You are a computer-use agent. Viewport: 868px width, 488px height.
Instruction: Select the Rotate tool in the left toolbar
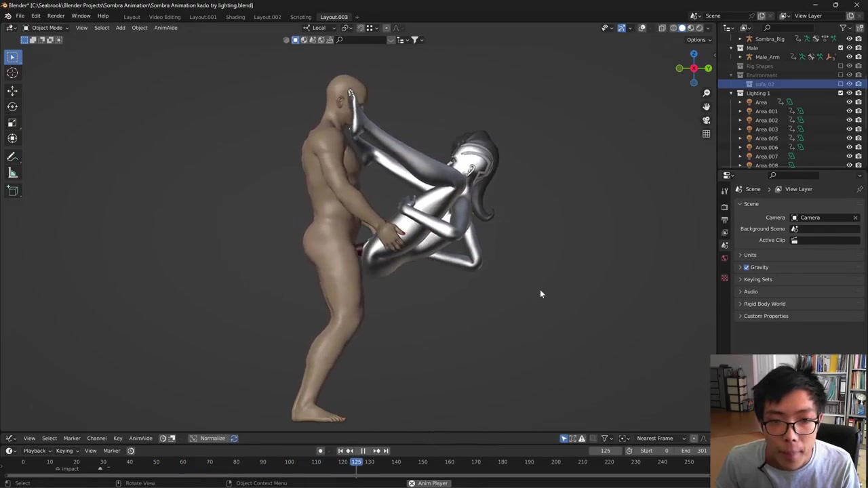coord(12,106)
